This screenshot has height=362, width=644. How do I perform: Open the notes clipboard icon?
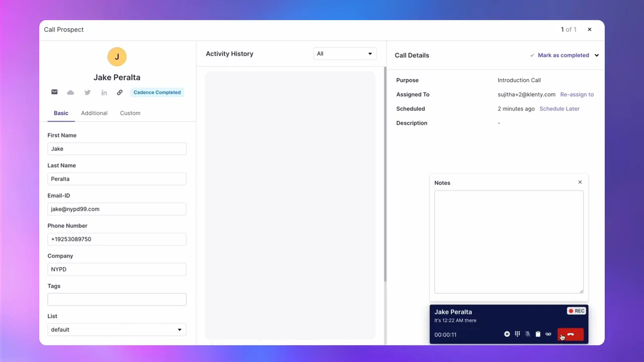(538, 334)
